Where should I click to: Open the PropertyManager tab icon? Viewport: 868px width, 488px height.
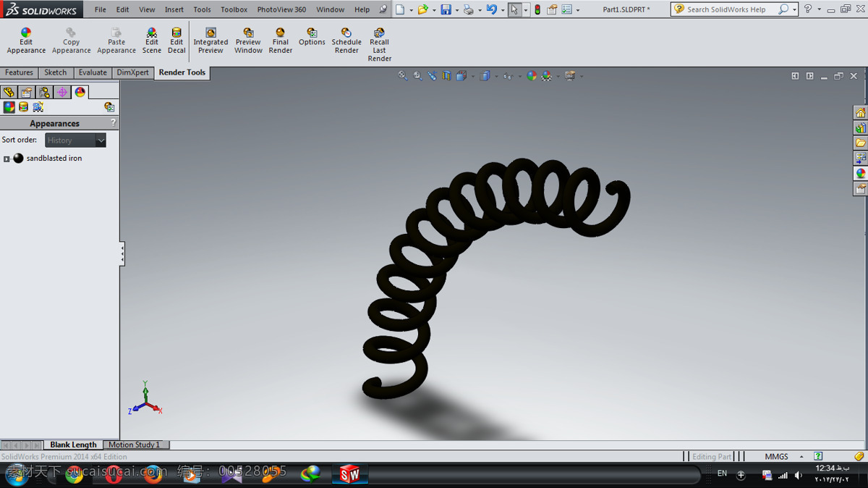(x=27, y=92)
